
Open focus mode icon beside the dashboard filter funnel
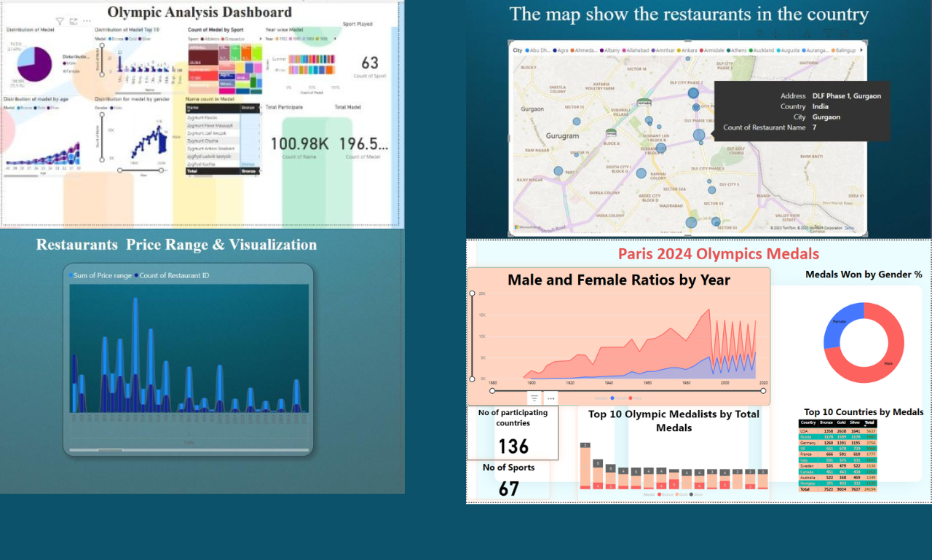point(74,20)
